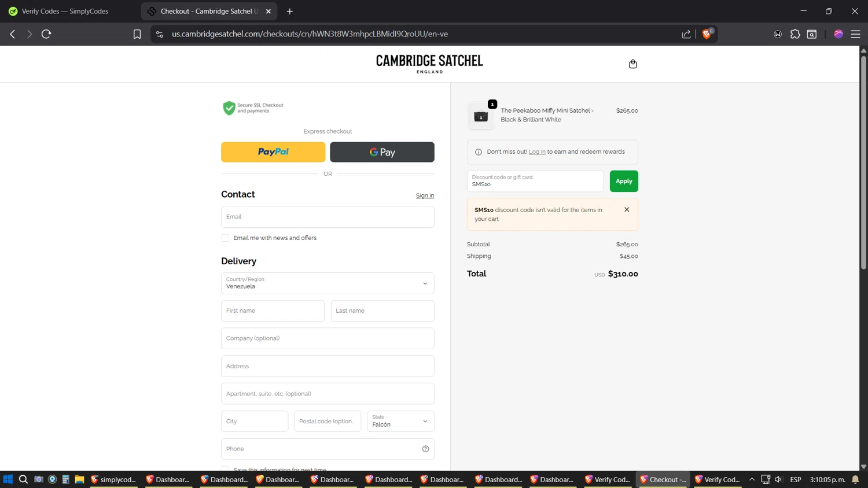
Task: Click the info icon beside Don't miss out
Action: coord(478,152)
